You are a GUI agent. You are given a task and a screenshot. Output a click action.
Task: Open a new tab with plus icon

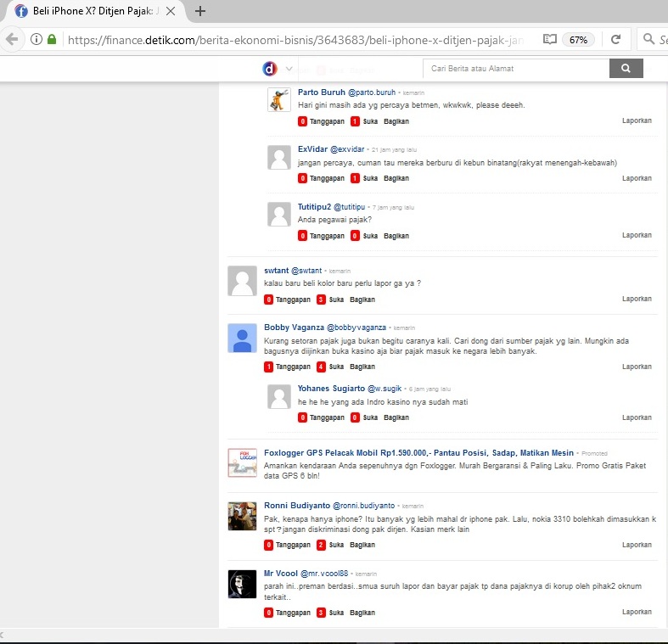200,11
